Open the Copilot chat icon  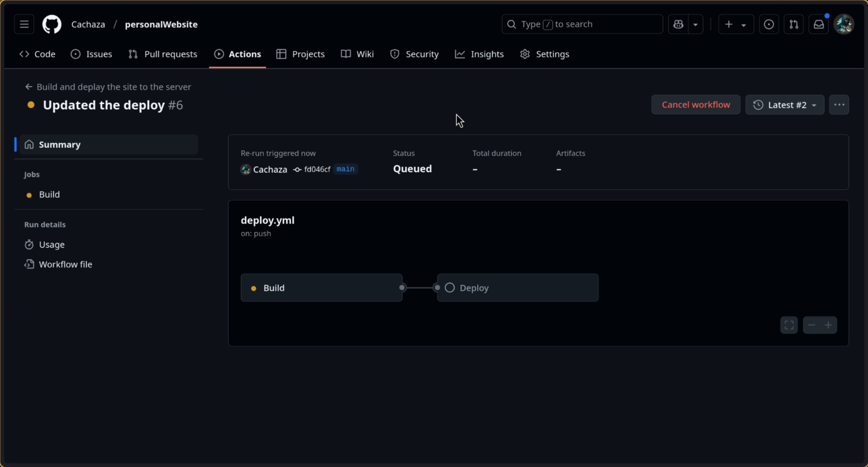[678, 24]
